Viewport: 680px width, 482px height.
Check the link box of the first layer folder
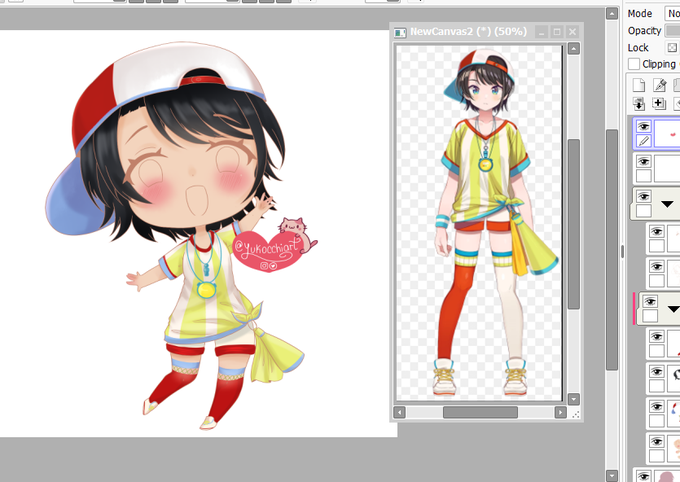[644, 210]
